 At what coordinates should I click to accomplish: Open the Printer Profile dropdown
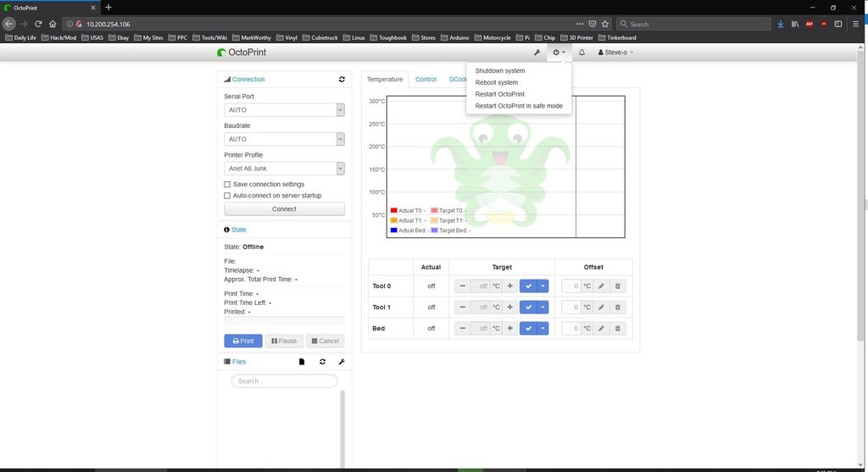(284, 169)
